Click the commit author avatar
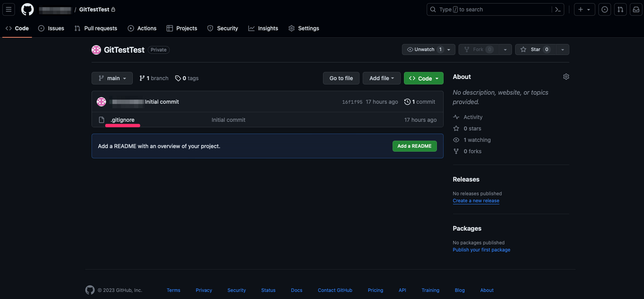Image resolution: width=644 pixels, height=299 pixels. 101,102
